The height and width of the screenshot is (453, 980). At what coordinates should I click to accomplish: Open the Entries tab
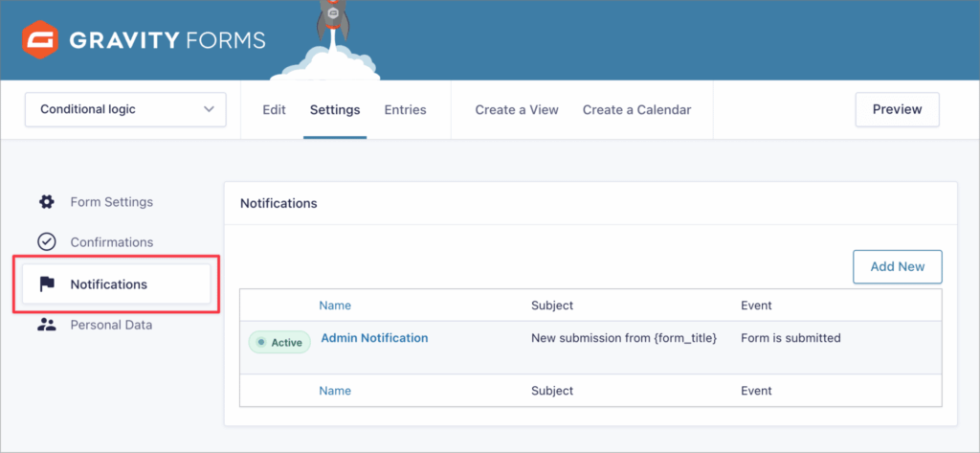[405, 110]
